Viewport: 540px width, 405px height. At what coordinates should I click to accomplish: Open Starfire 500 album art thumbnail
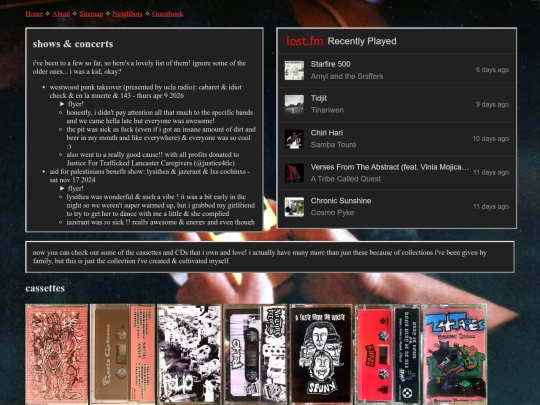click(x=294, y=70)
